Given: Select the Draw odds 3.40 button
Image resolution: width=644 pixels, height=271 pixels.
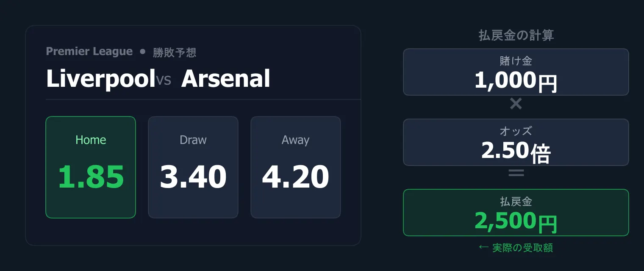Looking at the screenshot, I should 193,167.
